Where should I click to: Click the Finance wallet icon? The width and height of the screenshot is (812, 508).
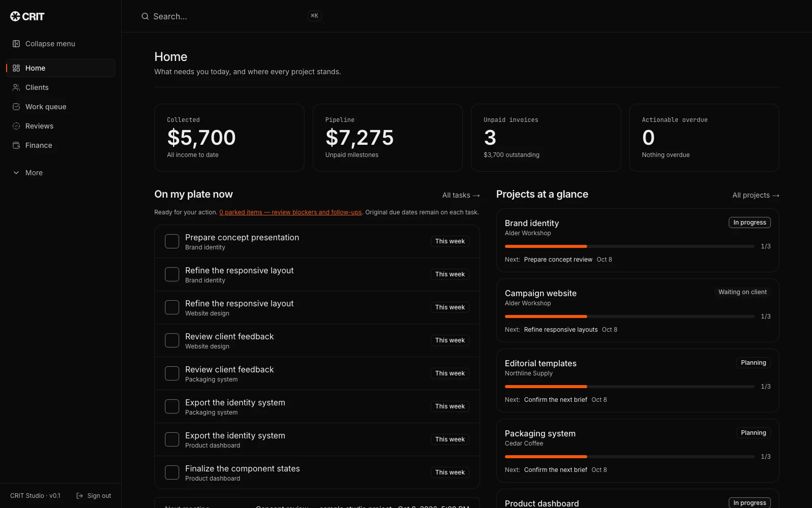click(x=16, y=145)
